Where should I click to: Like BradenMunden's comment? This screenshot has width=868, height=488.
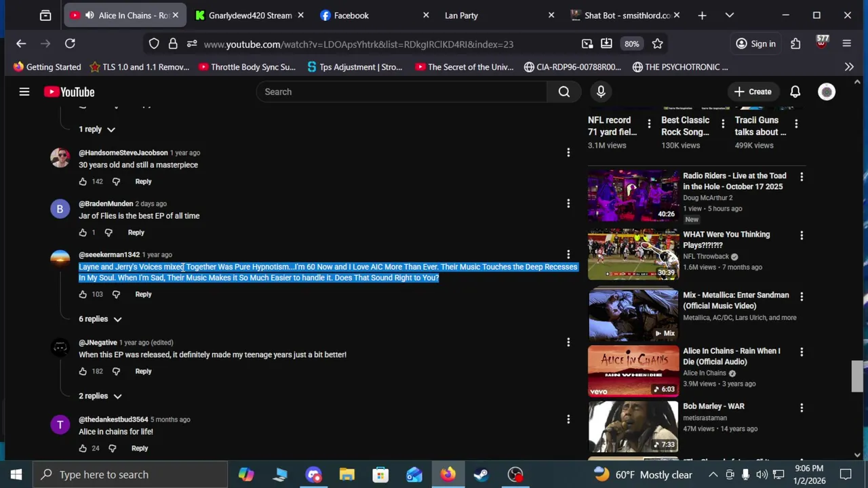click(x=83, y=232)
